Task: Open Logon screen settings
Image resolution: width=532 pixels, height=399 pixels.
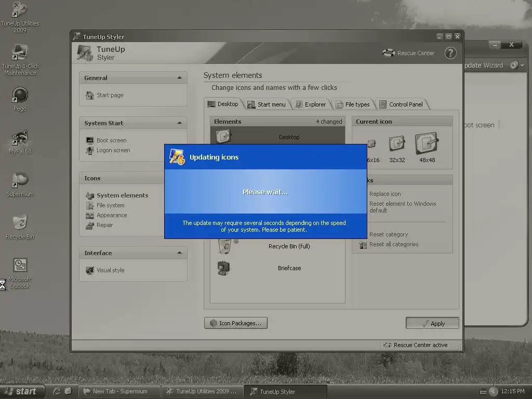Action: 108,150
